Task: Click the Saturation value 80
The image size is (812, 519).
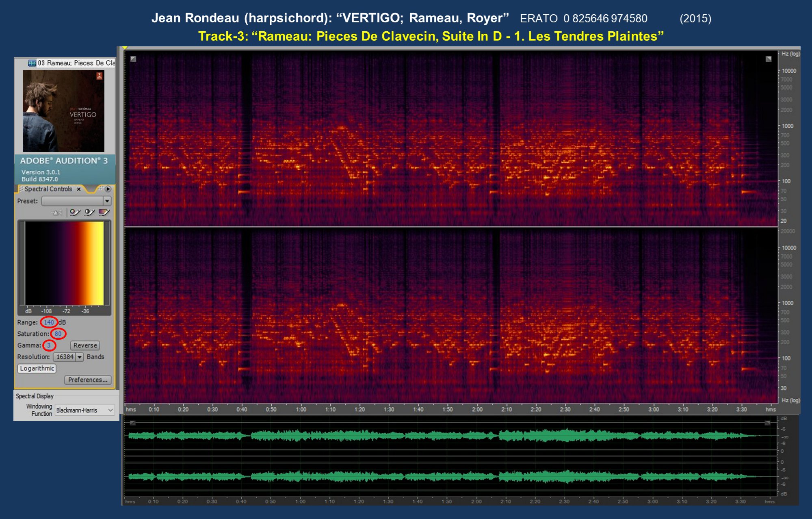Action: (x=58, y=334)
